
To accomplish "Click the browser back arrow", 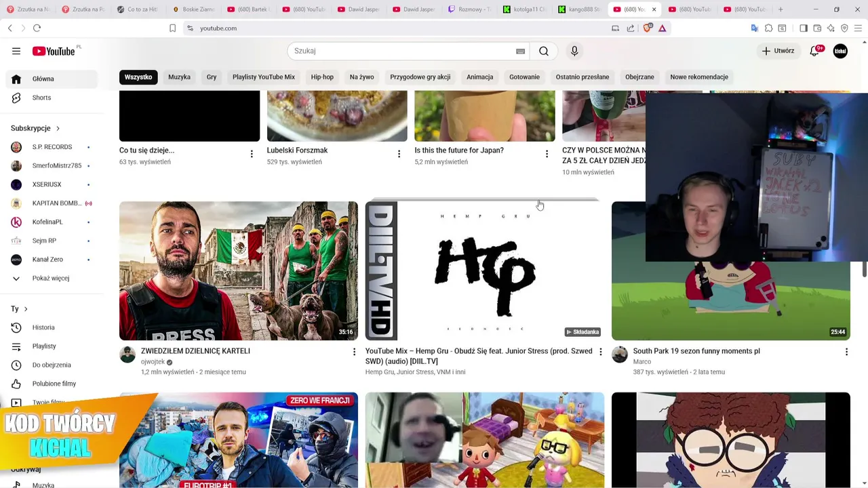I will click(10, 28).
